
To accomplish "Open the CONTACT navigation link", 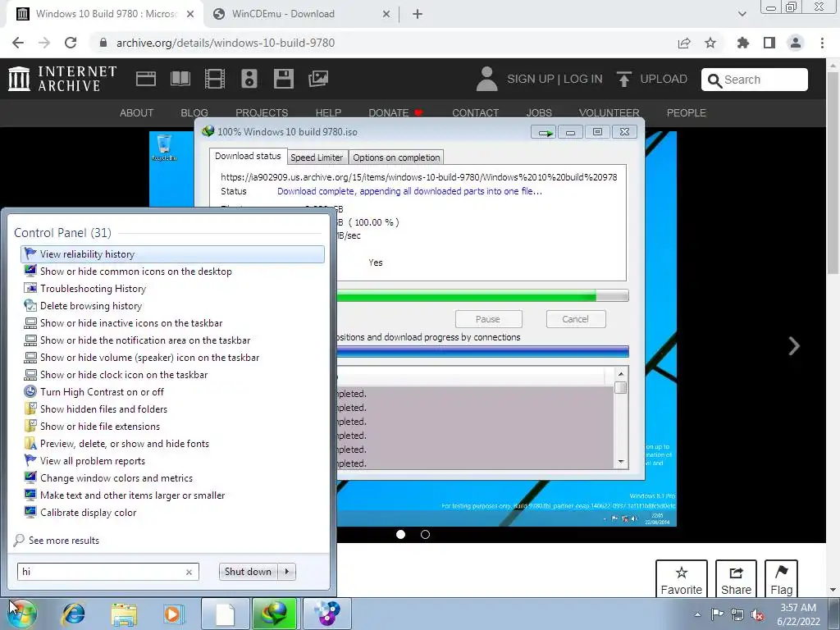I will tap(475, 113).
